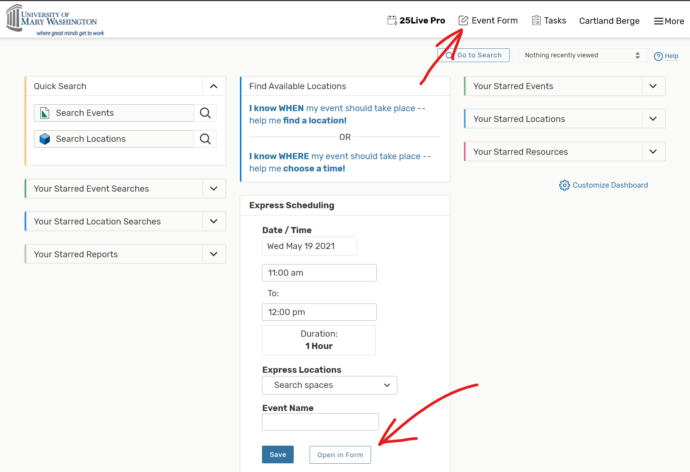Click the green event document icon

[44, 113]
